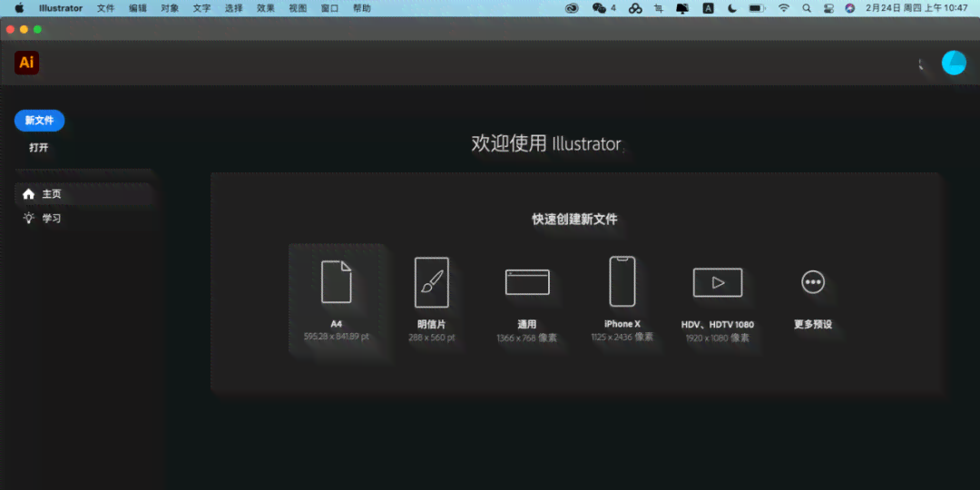The image size is (980, 490).
Task: Select the HDV、HDTV 1080 preset icon
Action: (718, 282)
